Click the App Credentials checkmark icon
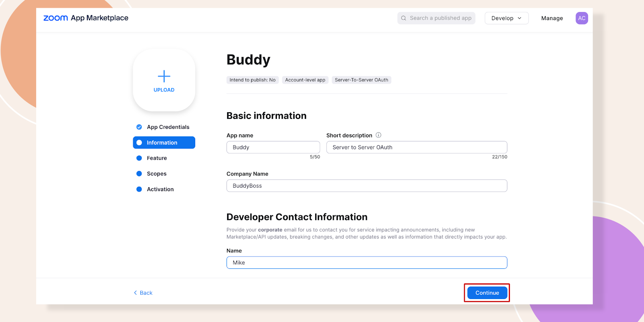This screenshot has width=644, height=322. 139,127
